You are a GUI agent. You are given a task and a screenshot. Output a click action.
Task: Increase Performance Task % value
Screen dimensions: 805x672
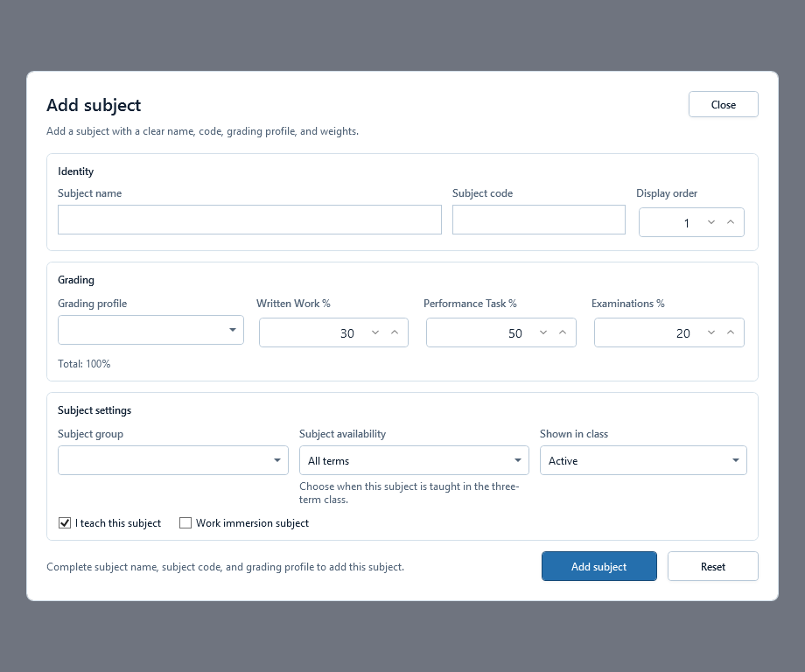563,332
